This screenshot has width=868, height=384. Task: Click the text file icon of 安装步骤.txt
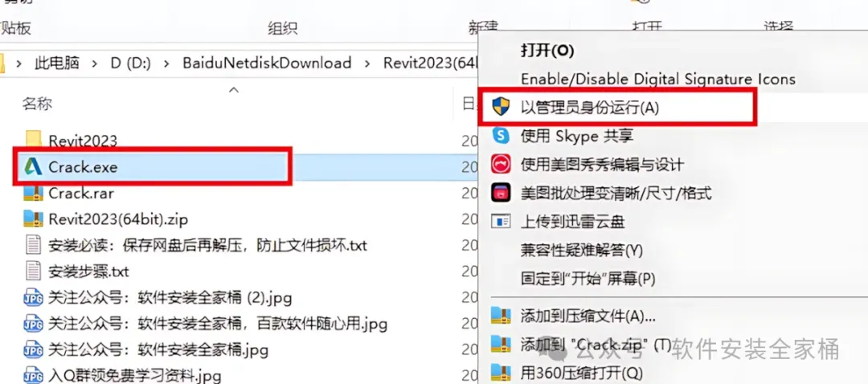coord(33,272)
